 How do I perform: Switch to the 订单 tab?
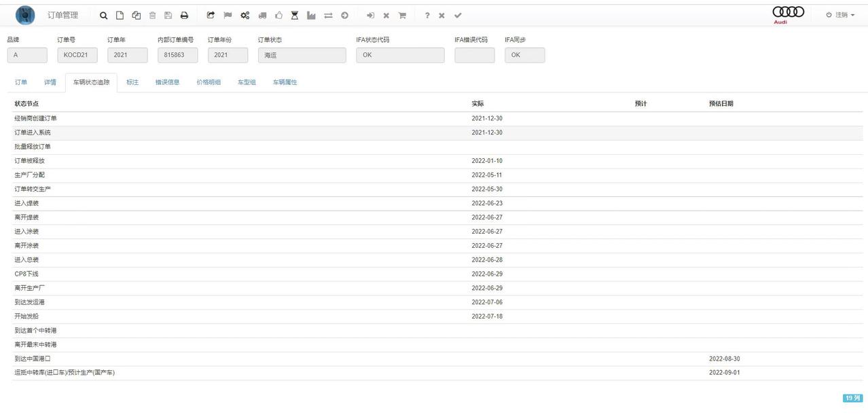pyautogui.click(x=21, y=82)
